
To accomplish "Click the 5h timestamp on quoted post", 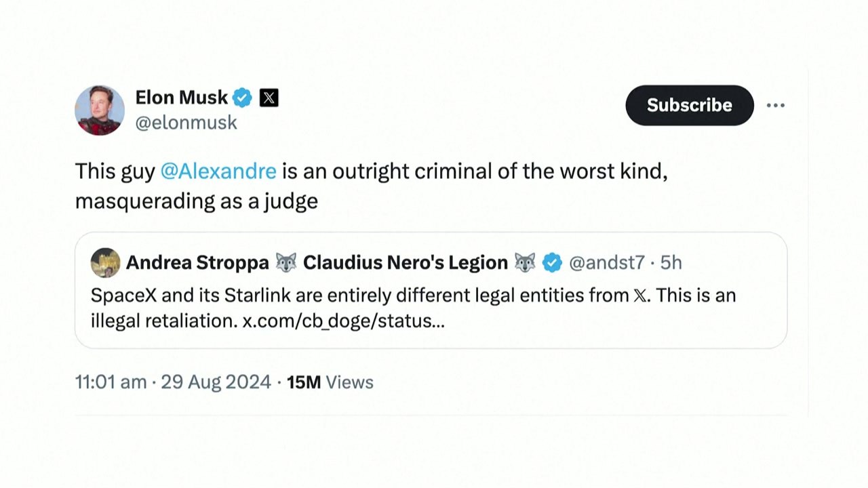I will [x=671, y=263].
